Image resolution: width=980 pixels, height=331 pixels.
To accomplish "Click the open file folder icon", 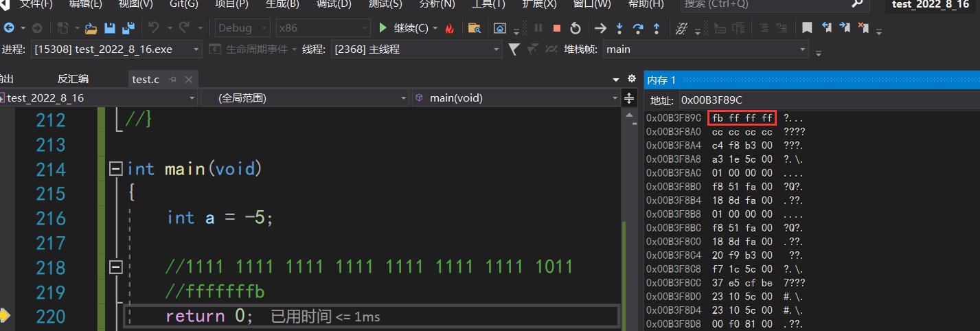I will (x=91, y=28).
